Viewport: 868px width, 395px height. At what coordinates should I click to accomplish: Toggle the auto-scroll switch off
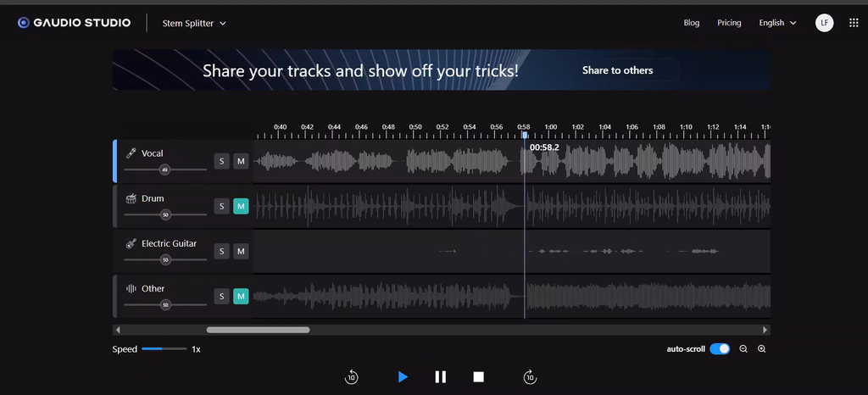[x=720, y=349]
